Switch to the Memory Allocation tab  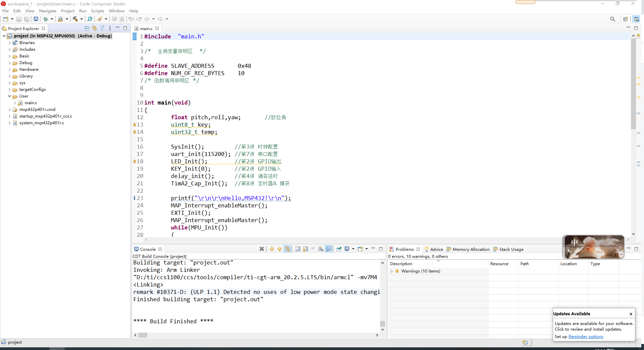pos(468,249)
